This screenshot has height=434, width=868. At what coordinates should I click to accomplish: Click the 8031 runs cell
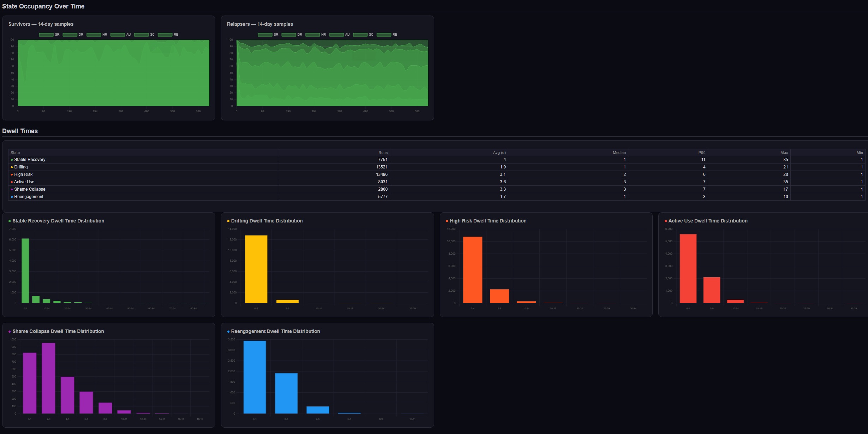point(334,182)
